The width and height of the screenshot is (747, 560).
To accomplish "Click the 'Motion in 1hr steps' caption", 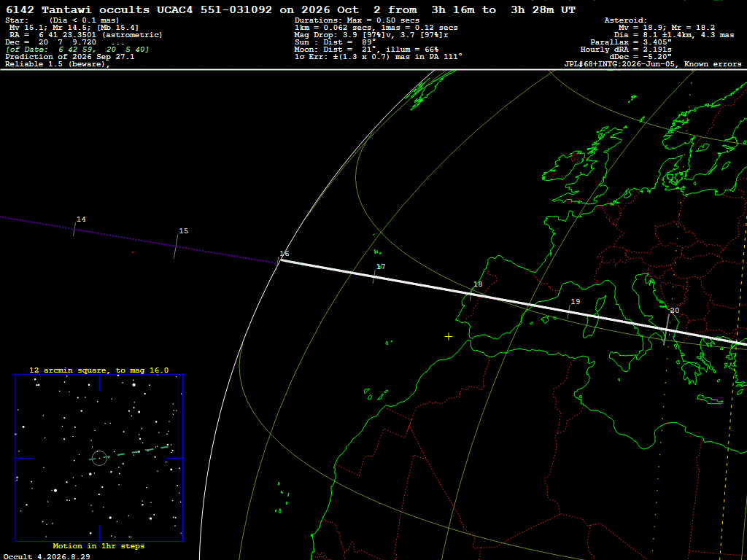I will 98,546.
